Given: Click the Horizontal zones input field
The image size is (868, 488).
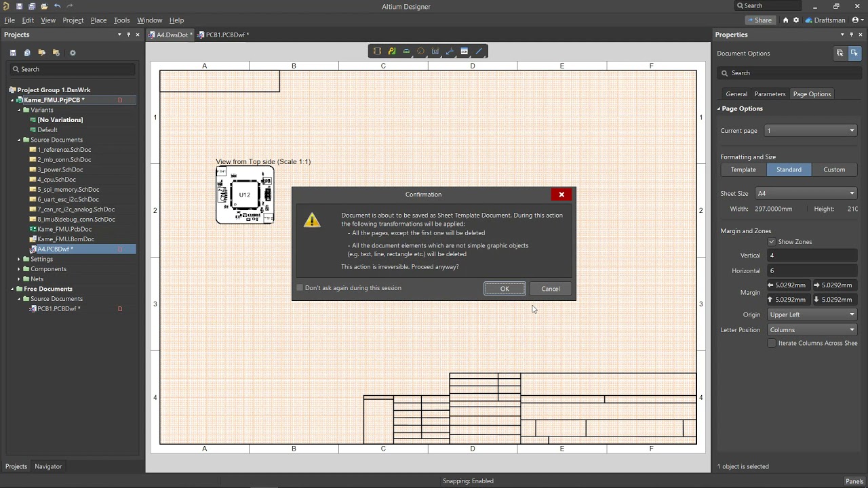Looking at the screenshot, I should click(x=812, y=270).
